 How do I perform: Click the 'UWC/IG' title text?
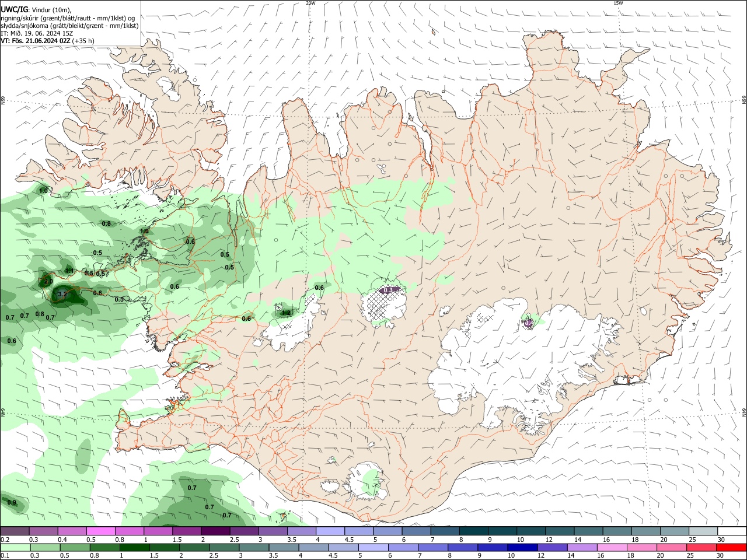(15, 9)
